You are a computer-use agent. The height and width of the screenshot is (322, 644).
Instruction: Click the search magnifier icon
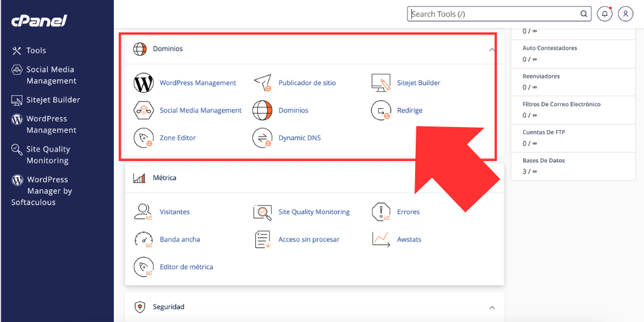pos(584,14)
